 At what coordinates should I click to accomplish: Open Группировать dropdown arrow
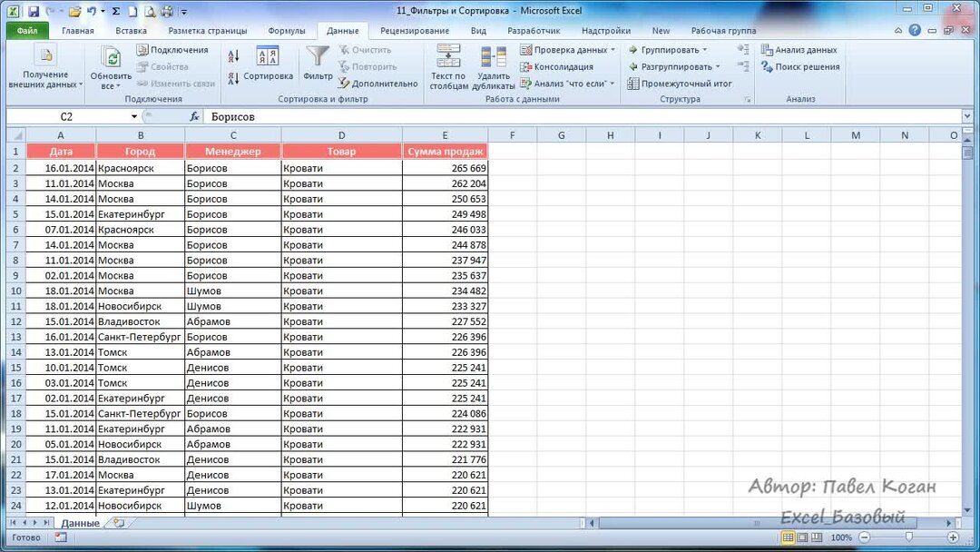tap(705, 49)
